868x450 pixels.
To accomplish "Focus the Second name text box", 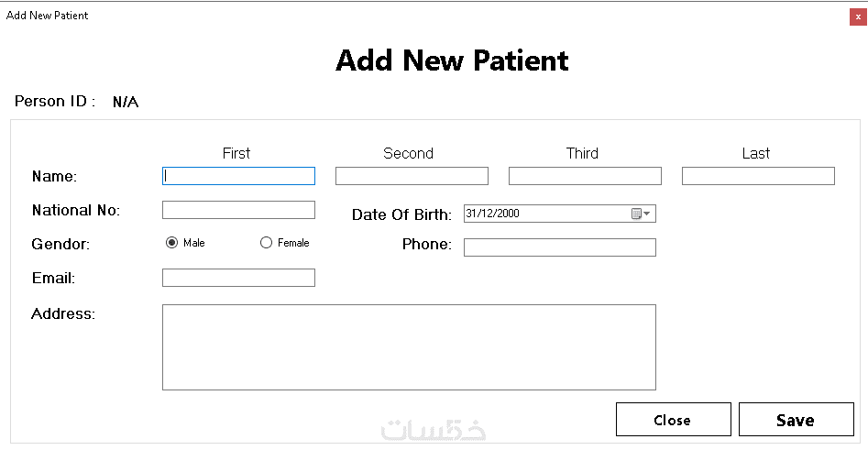I will 412,176.
